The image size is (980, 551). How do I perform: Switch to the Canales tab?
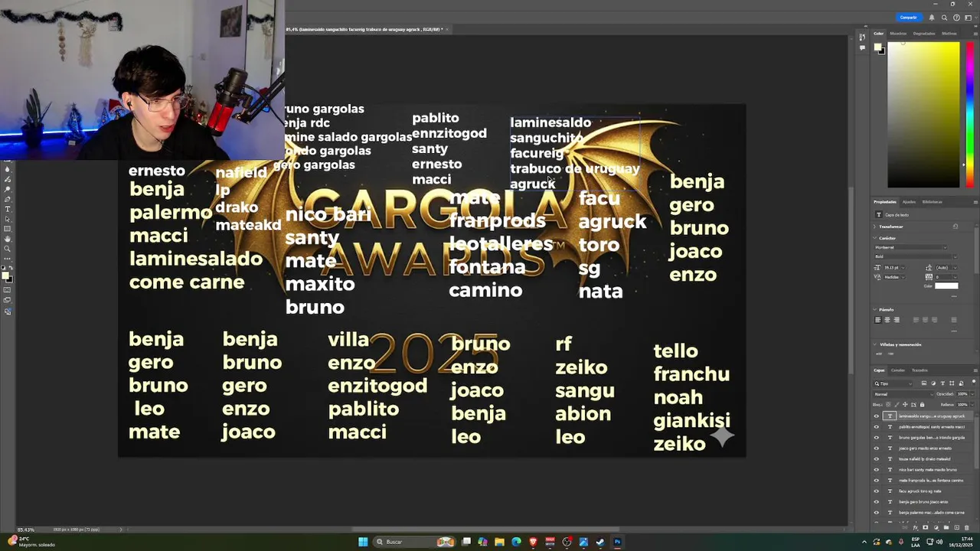tap(898, 370)
